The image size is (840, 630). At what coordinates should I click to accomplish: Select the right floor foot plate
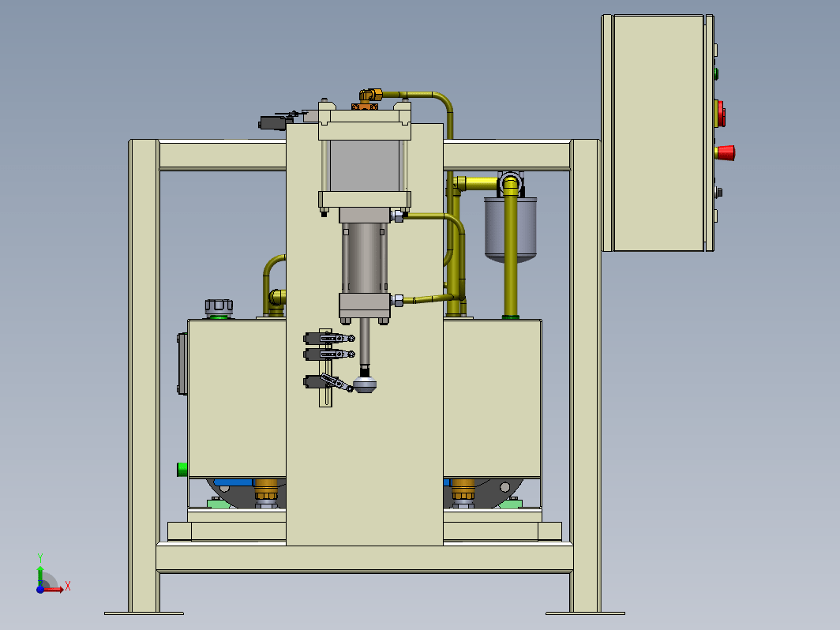click(586, 613)
